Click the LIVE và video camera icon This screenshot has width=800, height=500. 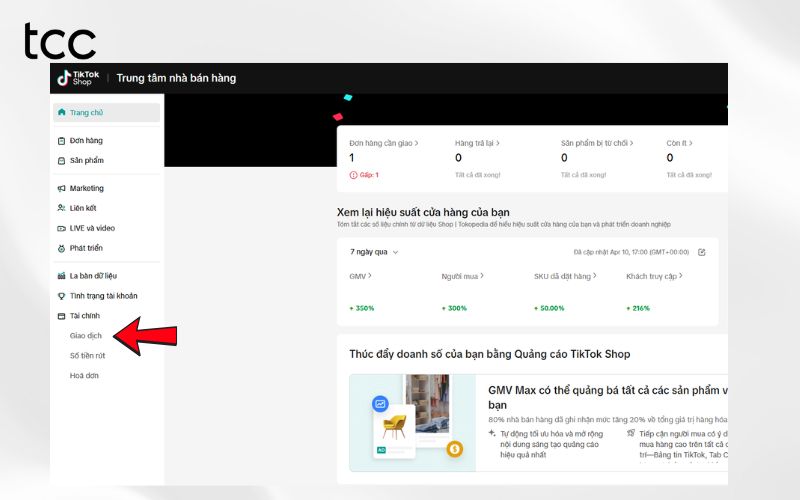tap(61, 229)
